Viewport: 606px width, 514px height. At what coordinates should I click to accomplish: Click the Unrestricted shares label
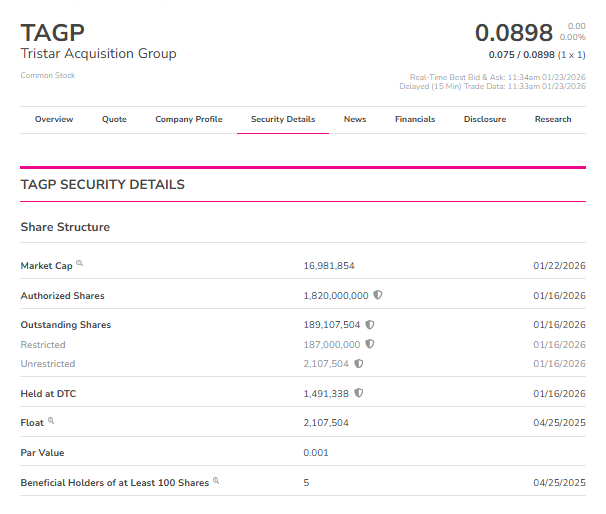point(48,364)
